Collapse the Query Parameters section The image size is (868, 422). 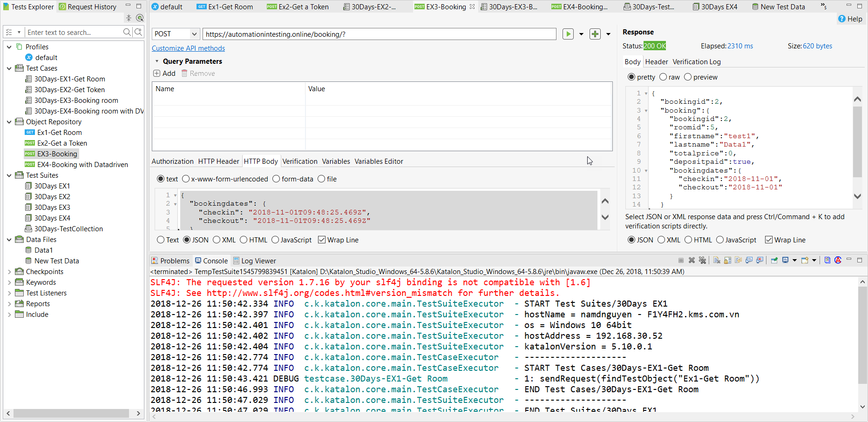tap(157, 61)
